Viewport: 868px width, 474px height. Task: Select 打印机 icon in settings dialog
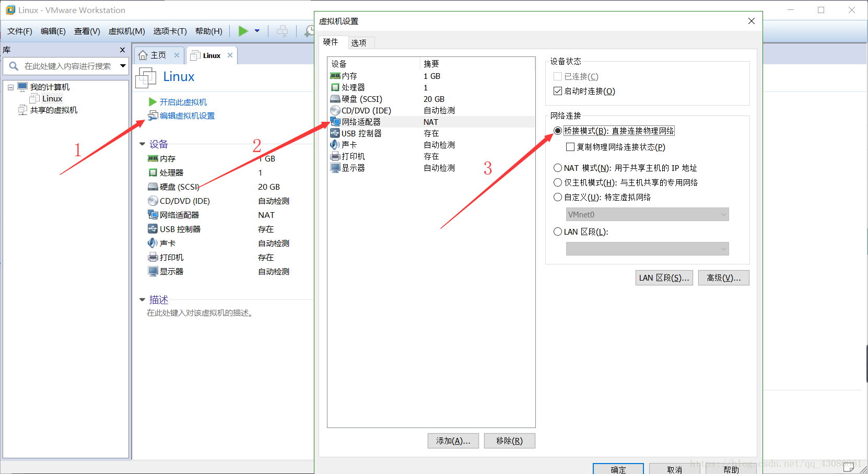click(335, 156)
